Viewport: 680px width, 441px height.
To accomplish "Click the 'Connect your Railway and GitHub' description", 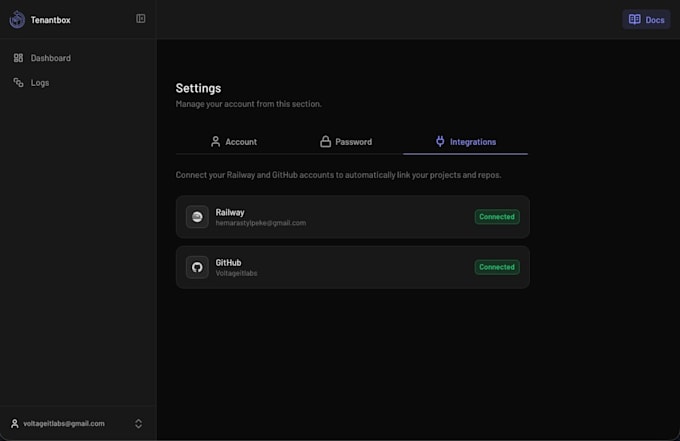I will click(x=338, y=175).
